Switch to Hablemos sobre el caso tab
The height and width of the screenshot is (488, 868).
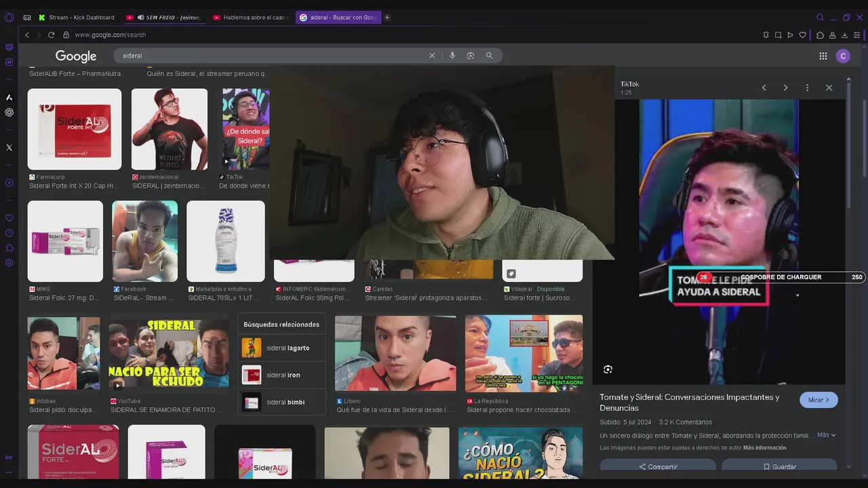click(x=252, y=18)
